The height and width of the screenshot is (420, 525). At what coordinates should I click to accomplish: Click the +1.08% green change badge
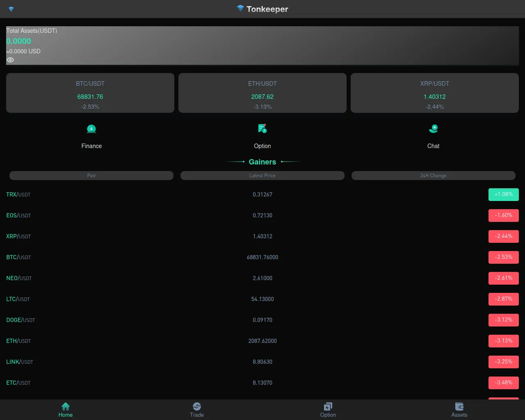(503, 194)
